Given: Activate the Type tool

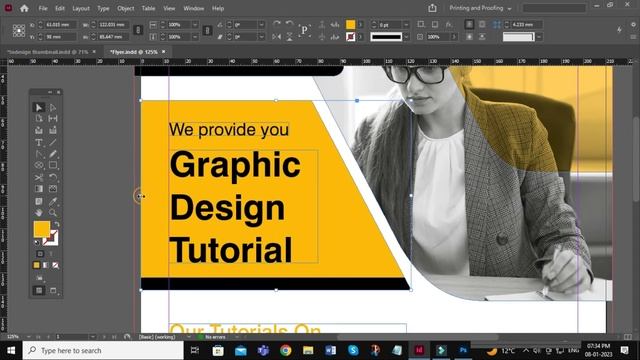Looking at the screenshot, I should click(x=39, y=142).
